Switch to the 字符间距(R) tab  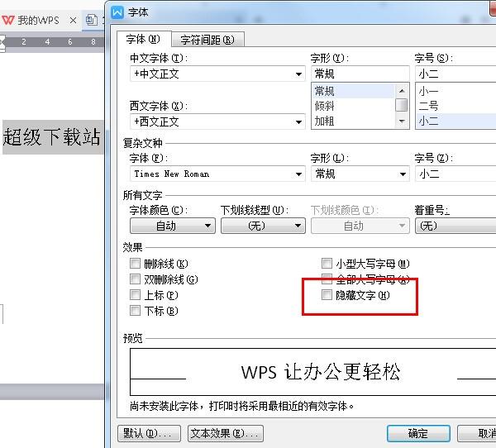tap(207, 41)
